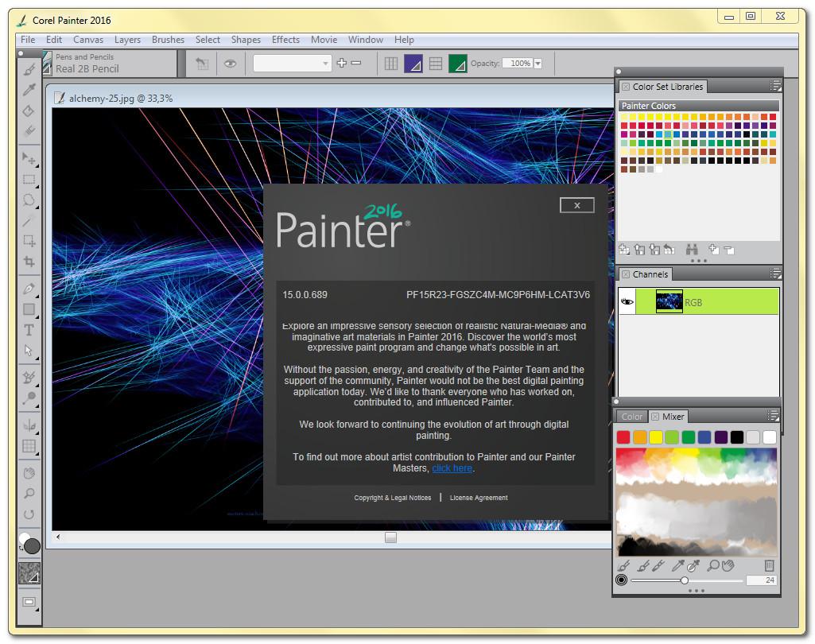Image resolution: width=815 pixels, height=644 pixels.
Task: Toggle visibility of the RGB channel
Action: pos(627,302)
